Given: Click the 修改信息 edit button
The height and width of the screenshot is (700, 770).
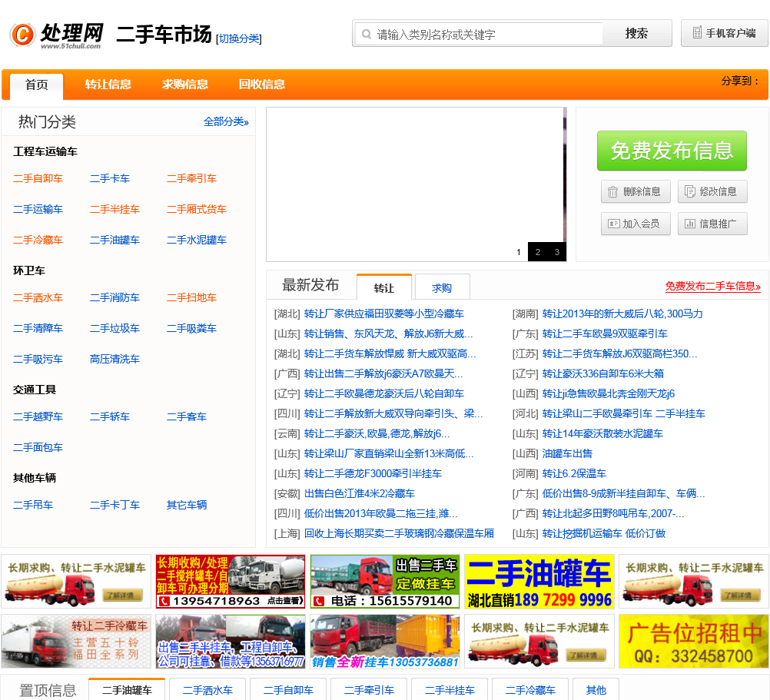Looking at the screenshot, I should click(712, 191).
